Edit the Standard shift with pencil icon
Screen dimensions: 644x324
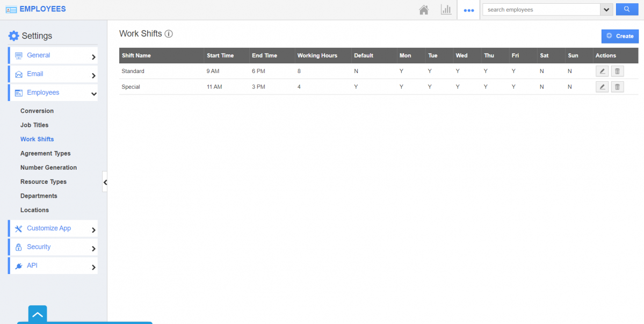(602, 71)
